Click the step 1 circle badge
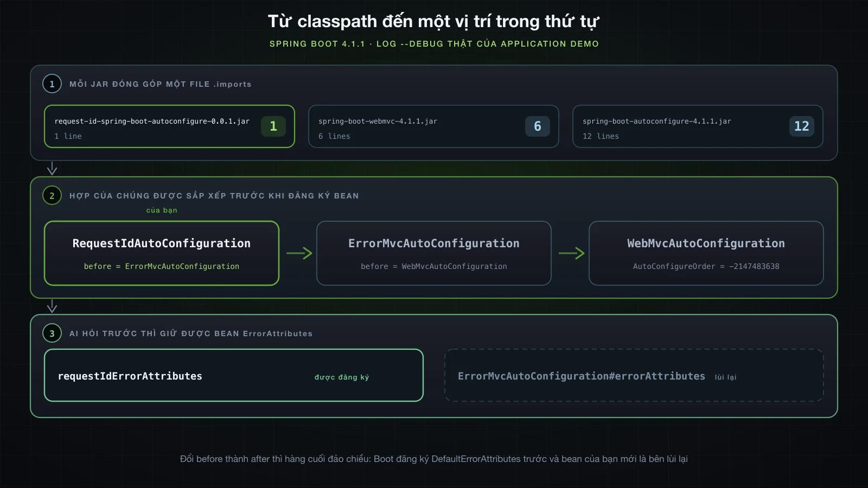The height and width of the screenshot is (488, 868). pyautogui.click(x=52, y=84)
